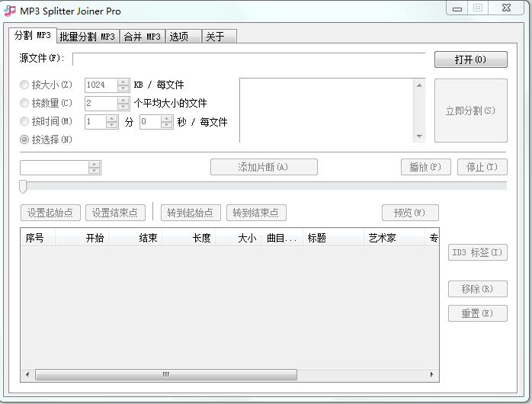
Task: Click the seconds field showing 0
Action: point(150,121)
